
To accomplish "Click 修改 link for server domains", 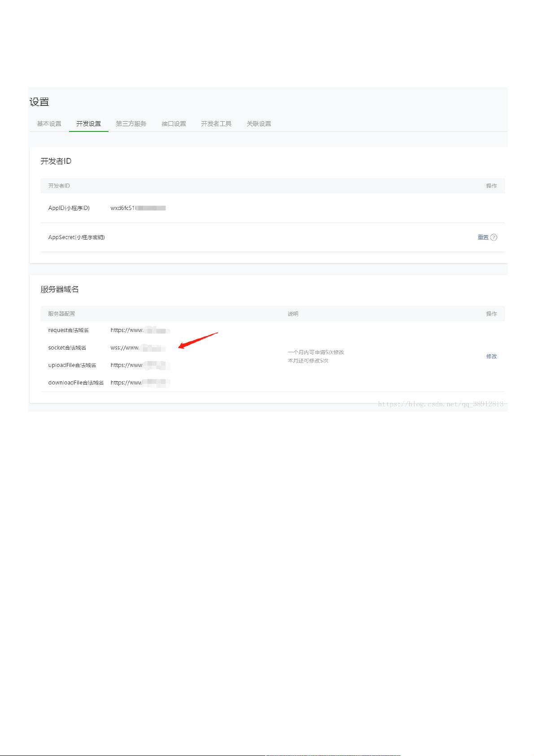I will pyautogui.click(x=491, y=356).
